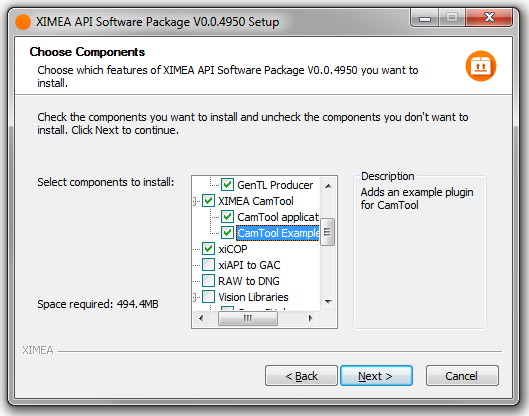Image resolution: width=529 pixels, height=416 pixels.
Task: Go back with the Back button
Action: [x=301, y=376]
